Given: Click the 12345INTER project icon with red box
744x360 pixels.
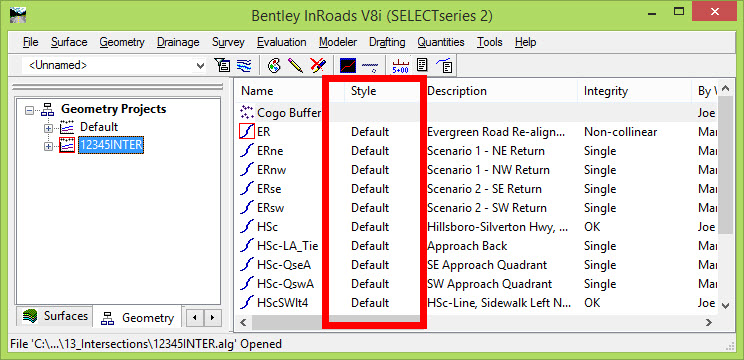Looking at the screenshot, I should [67, 145].
